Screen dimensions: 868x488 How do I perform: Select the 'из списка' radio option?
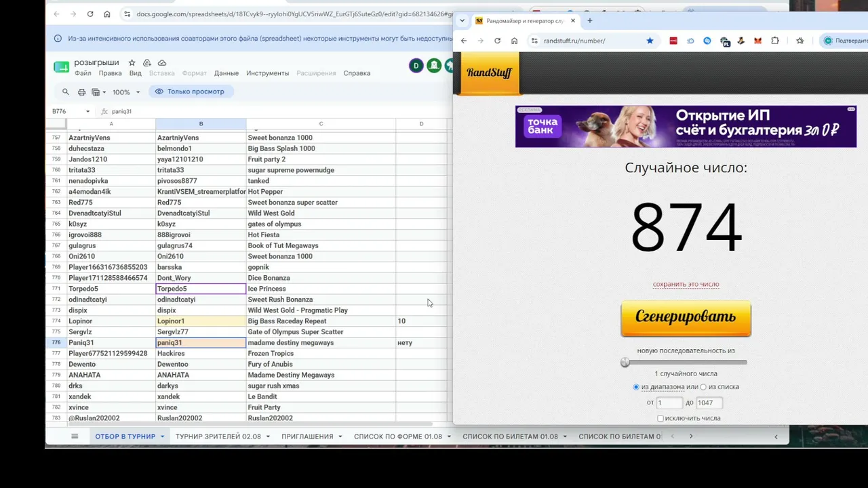(x=703, y=387)
